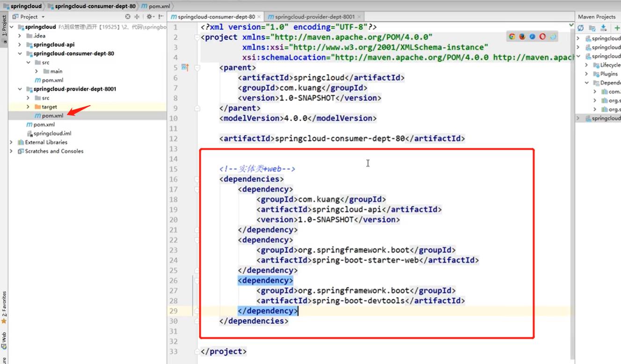
Task: Click the 实体类+web comment line
Action: pyautogui.click(x=257, y=169)
